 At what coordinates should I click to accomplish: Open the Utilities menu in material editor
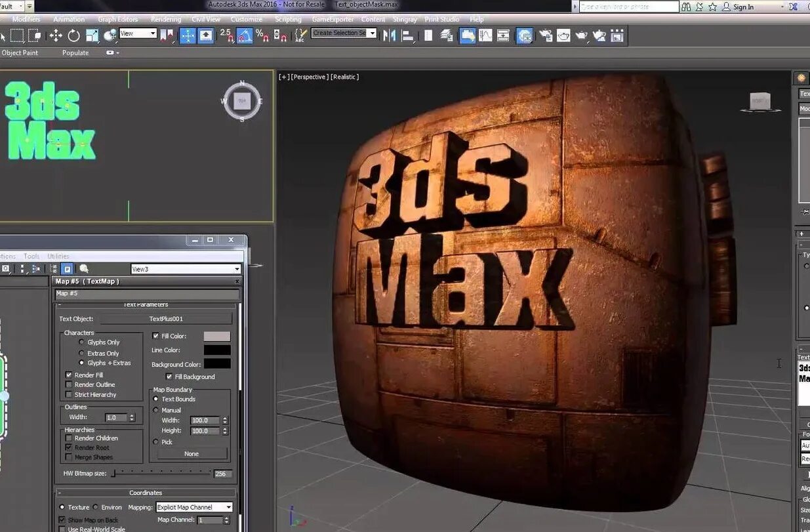pyautogui.click(x=58, y=256)
